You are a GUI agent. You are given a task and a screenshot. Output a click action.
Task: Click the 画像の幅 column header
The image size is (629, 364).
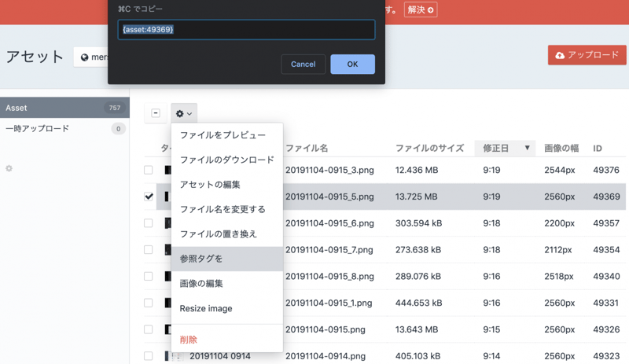[x=561, y=148]
